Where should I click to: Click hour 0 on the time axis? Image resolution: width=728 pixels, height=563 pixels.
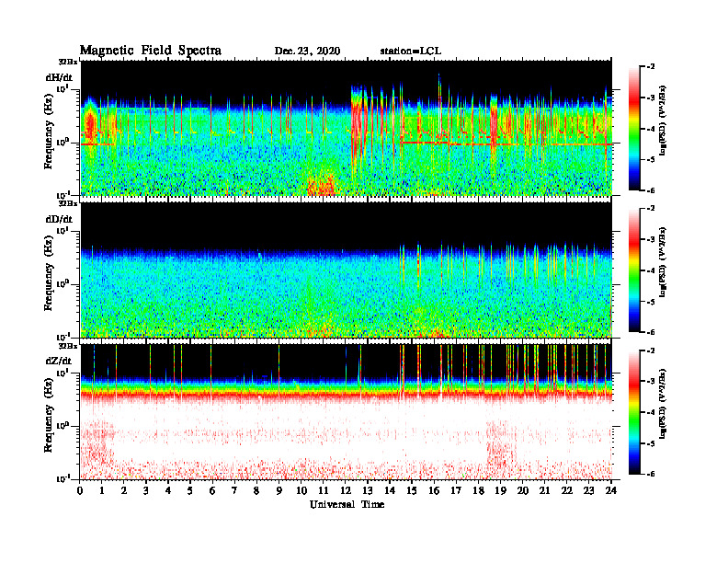pos(80,491)
